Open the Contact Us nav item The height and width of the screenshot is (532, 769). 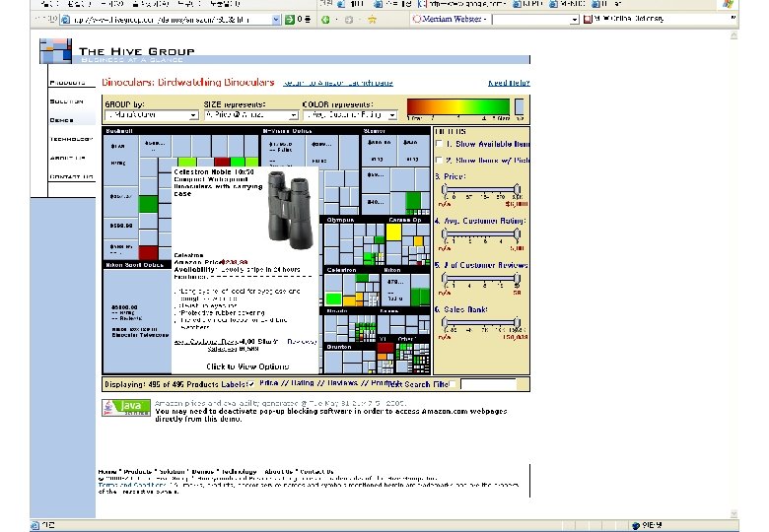pyautogui.click(x=71, y=176)
